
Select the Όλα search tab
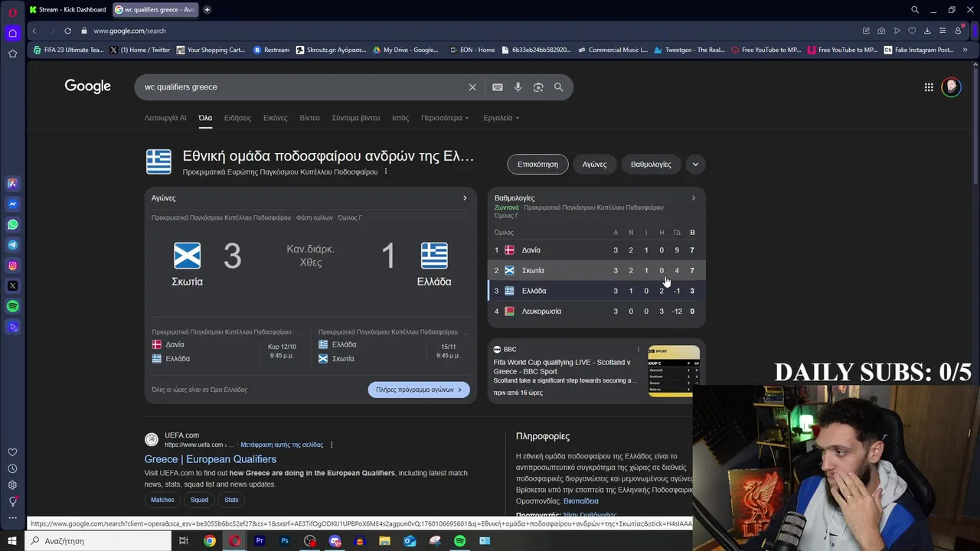[205, 118]
